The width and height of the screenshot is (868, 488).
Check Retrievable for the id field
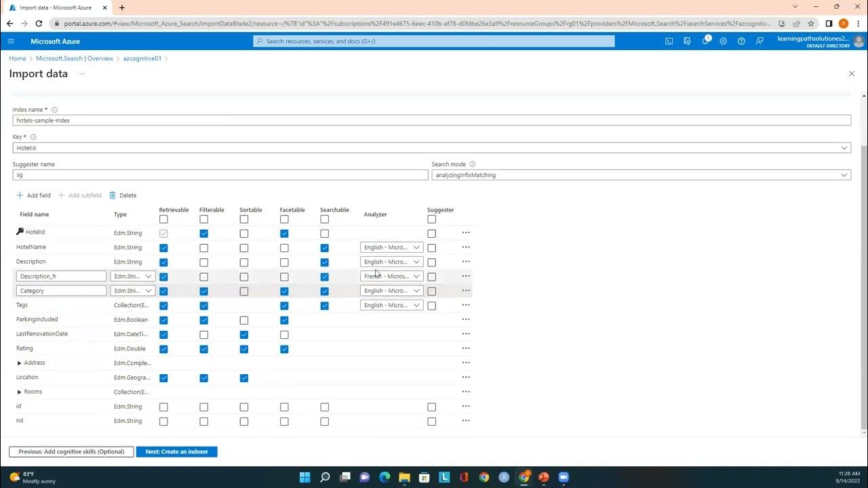tap(163, 407)
